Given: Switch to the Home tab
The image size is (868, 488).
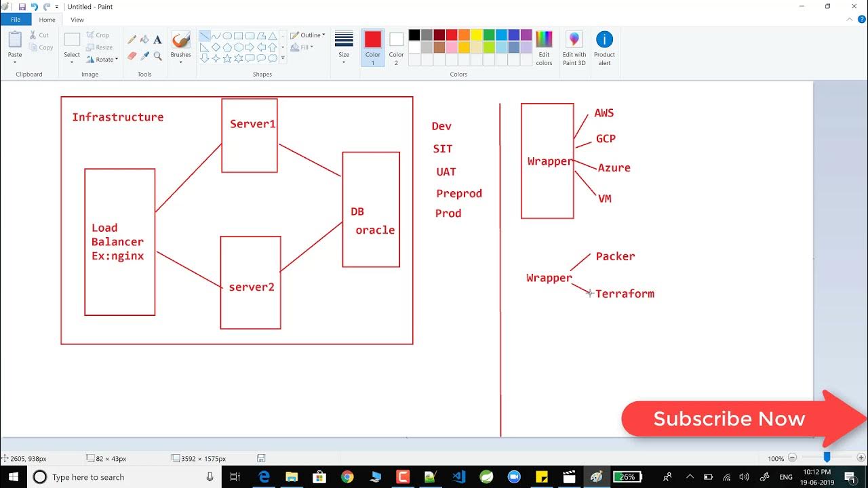Looking at the screenshot, I should (47, 20).
